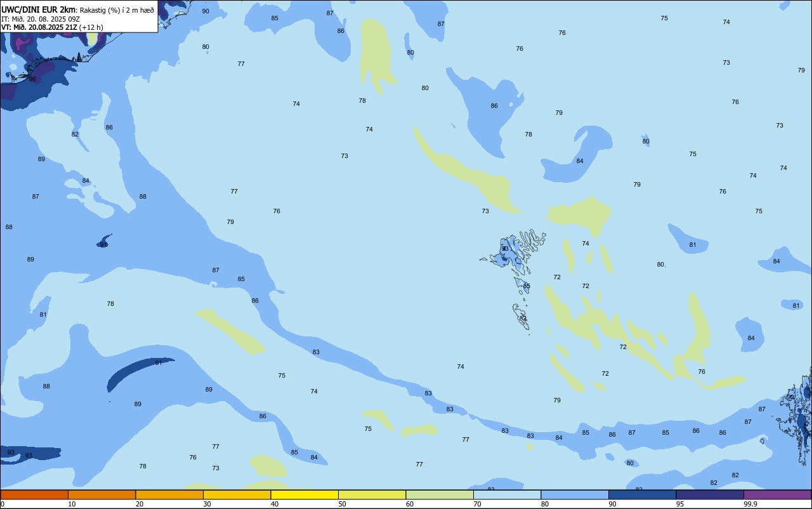
Task: Click the legend tick label 50
Action: click(x=342, y=504)
